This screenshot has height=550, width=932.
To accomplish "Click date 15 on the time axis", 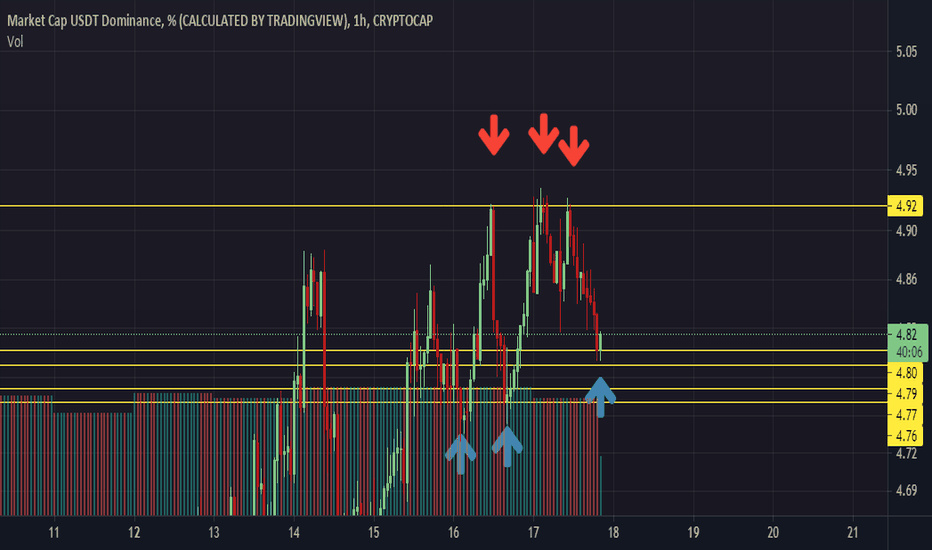I will click(373, 532).
